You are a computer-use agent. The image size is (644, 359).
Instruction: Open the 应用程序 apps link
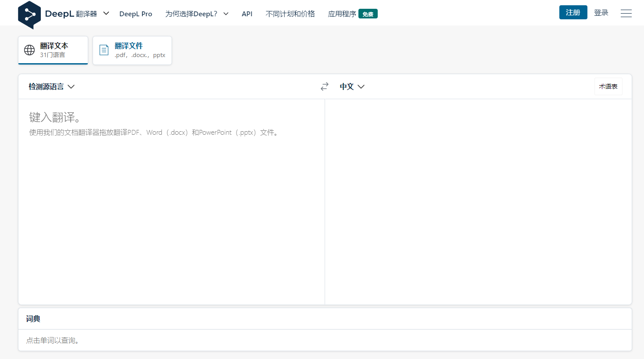coord(342,14)
